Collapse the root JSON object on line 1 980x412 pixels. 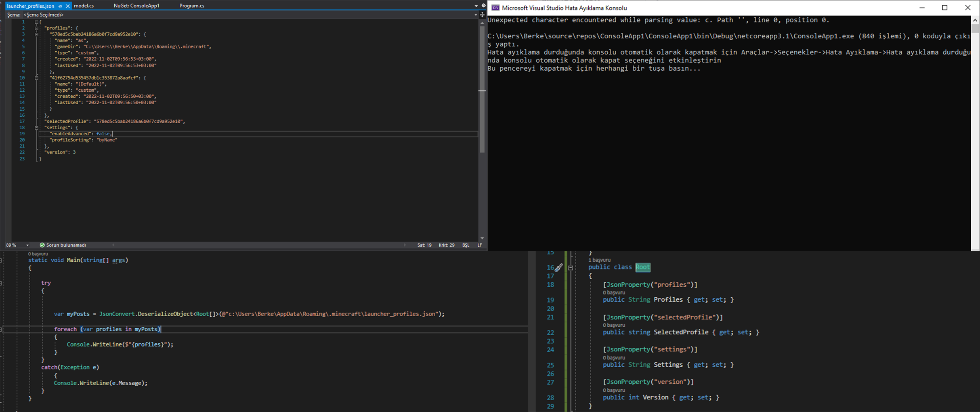[x=36, y=22]
